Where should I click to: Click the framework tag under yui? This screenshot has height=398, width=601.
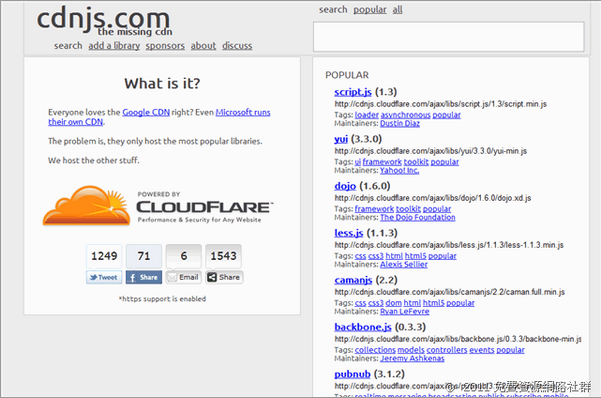coord(382,162)
